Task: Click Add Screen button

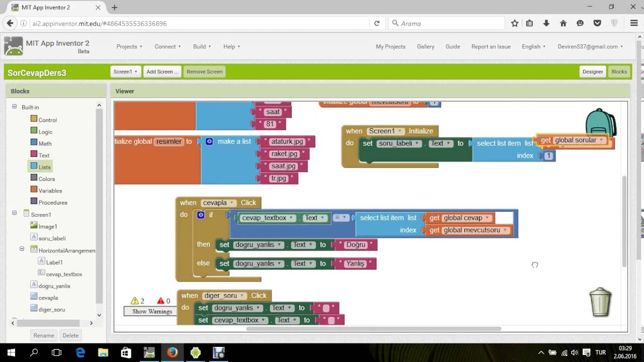Action: click(x=162, y=71)
